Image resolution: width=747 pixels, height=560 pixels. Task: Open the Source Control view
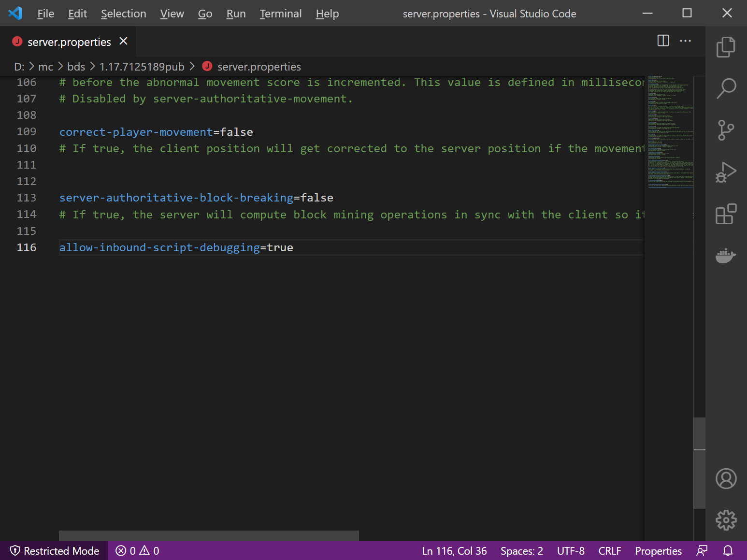tap(725, 130)
